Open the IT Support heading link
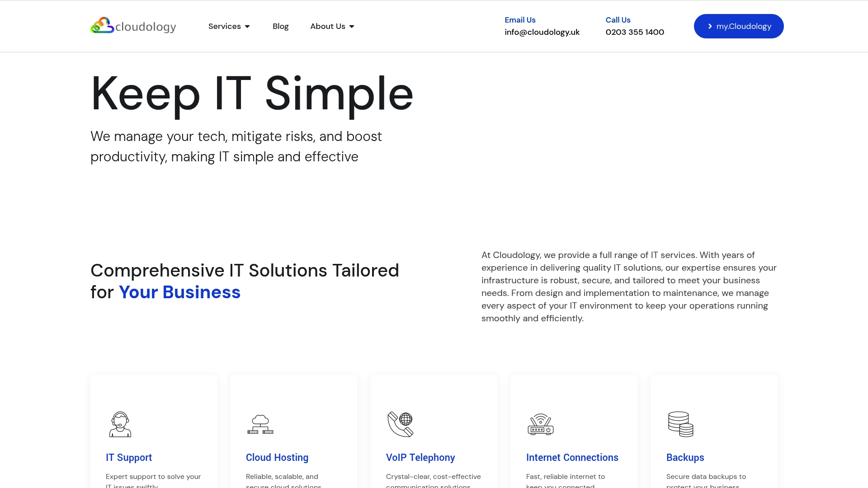Viewport: 868px width, 488px height. pos(129,457)
